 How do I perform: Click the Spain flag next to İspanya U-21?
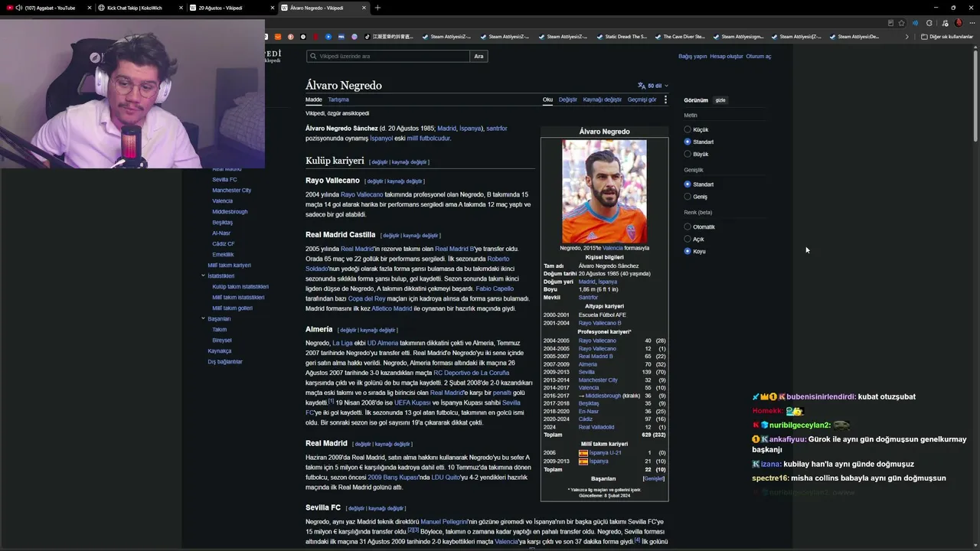click(x=583, y=453)
